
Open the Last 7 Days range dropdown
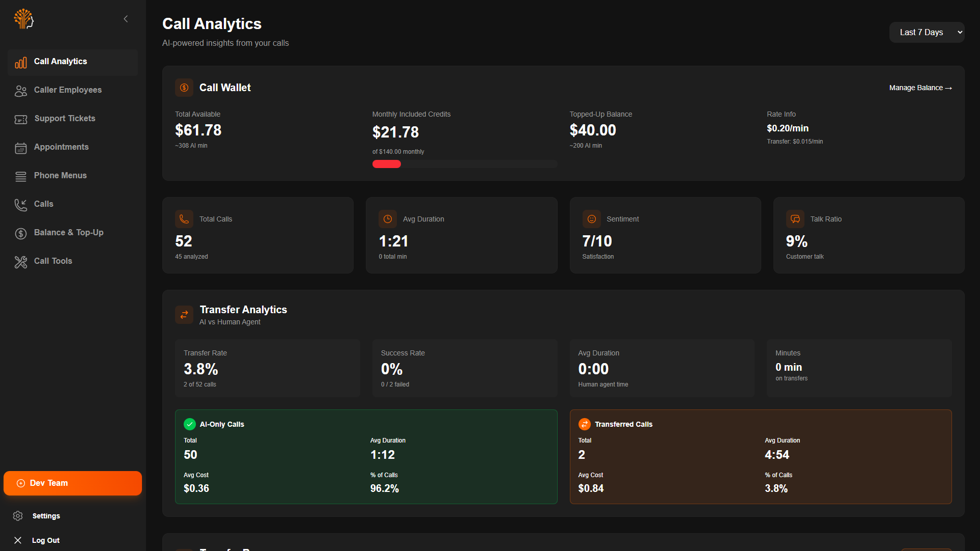point(926,32)
